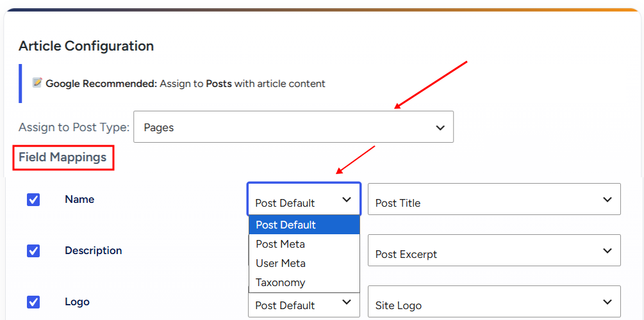Screen dimensions: 644x320
Task: Select the Taxonomy option
Action: [x=304, y=283]
